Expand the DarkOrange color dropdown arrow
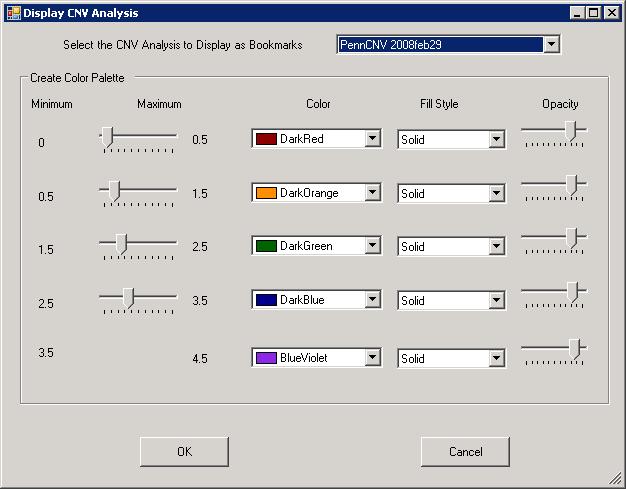626x489 pixels. point(372,192)
